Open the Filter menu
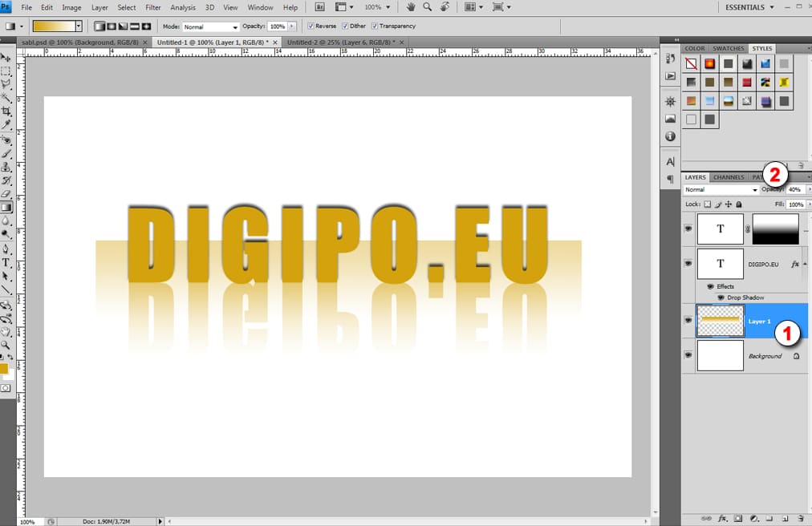This screenshot has height=526, width=812. click(x=152, y=7)
